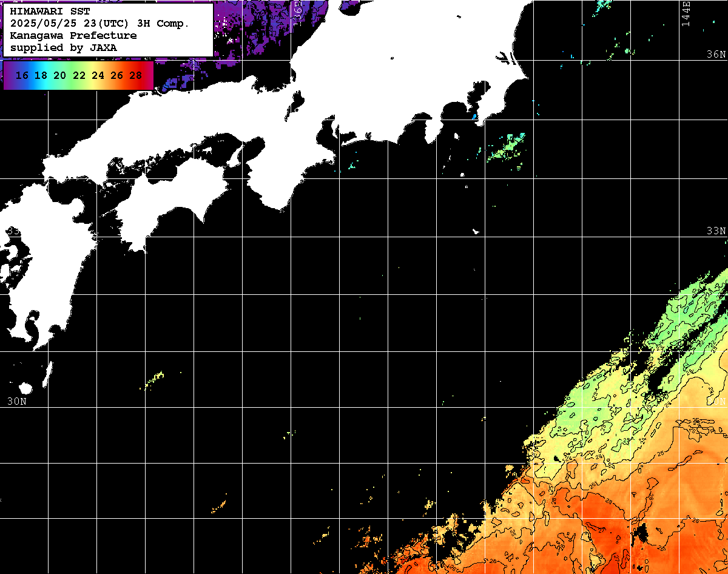This screenshot has width=728, height=574.
Task: Click the "36N" latitude label
Action: point(716,54)
